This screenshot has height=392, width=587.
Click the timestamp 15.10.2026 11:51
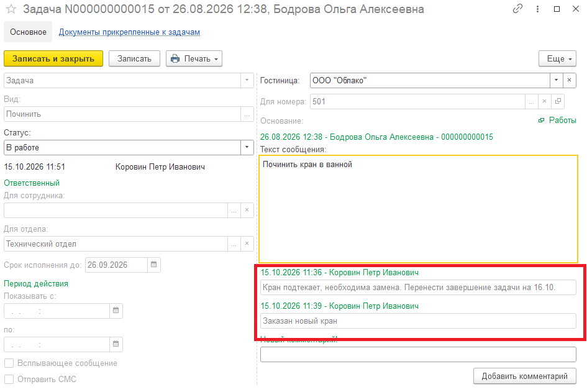click(34, 166)
